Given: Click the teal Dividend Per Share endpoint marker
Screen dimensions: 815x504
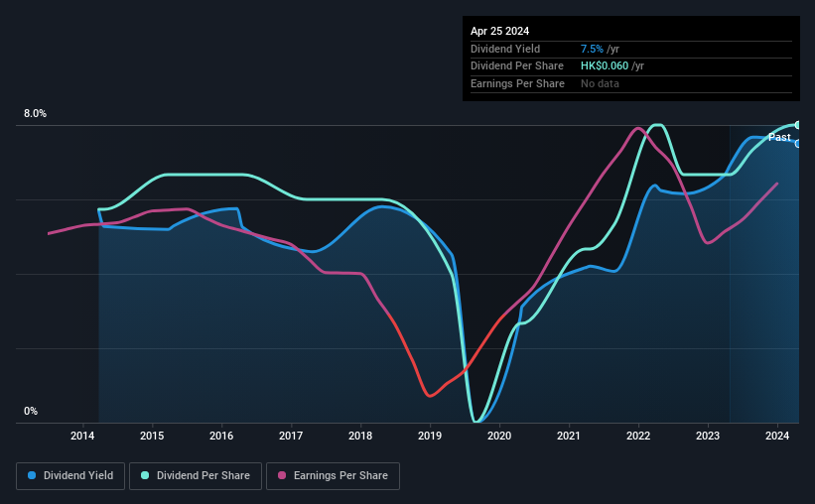Looking at the screenshot, I should coord(798,125).
